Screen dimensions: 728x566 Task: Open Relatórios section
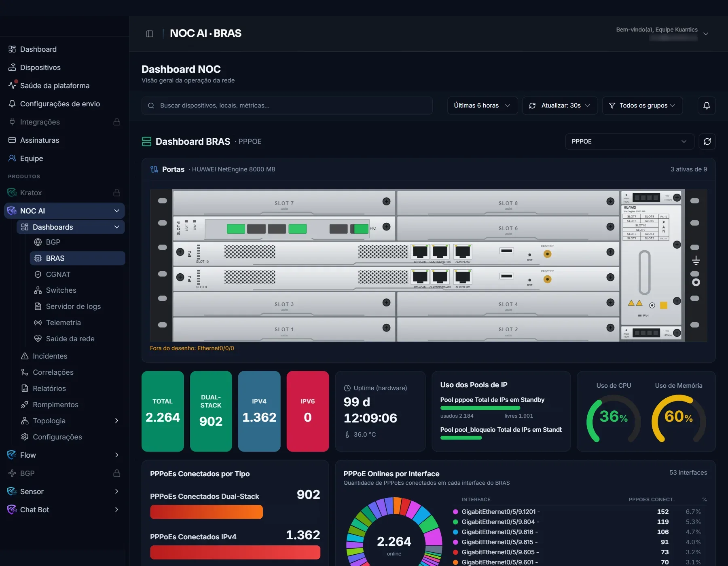click(71, 389)
